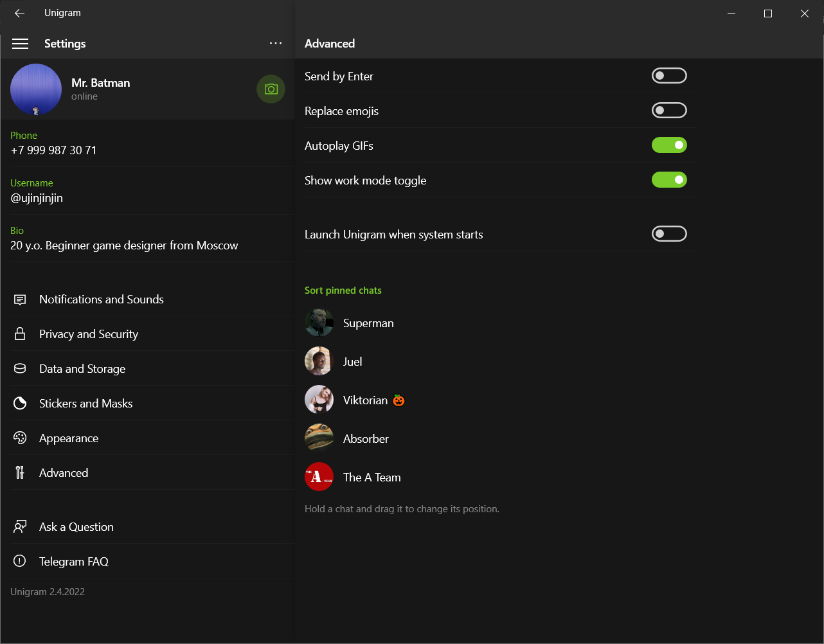Screen dimensions: 824x644
Task: Click the Privacy and Security lock icon
Action: coord(20,334)
